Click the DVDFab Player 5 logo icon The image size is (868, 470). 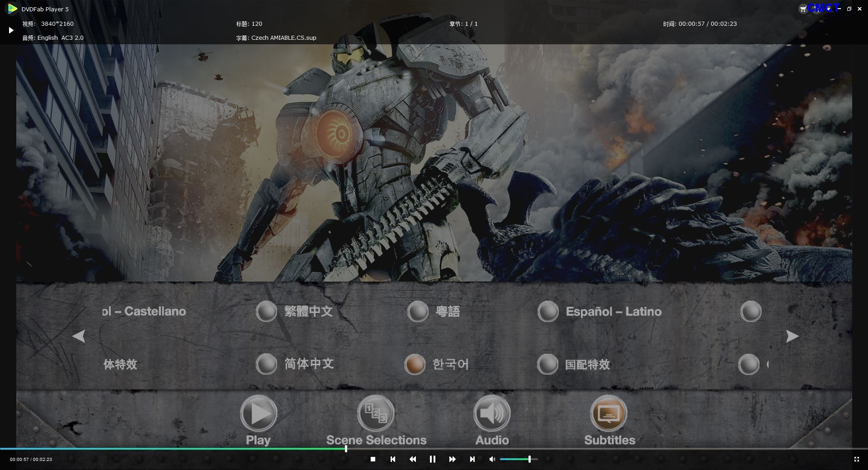[x=12, y=9]
